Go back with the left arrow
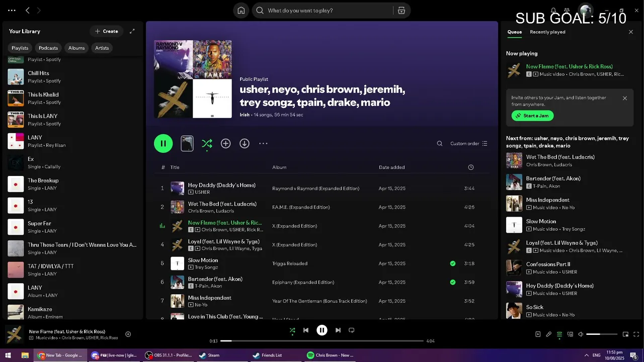Viewport: 644px width, 362px height. point(28,10)
